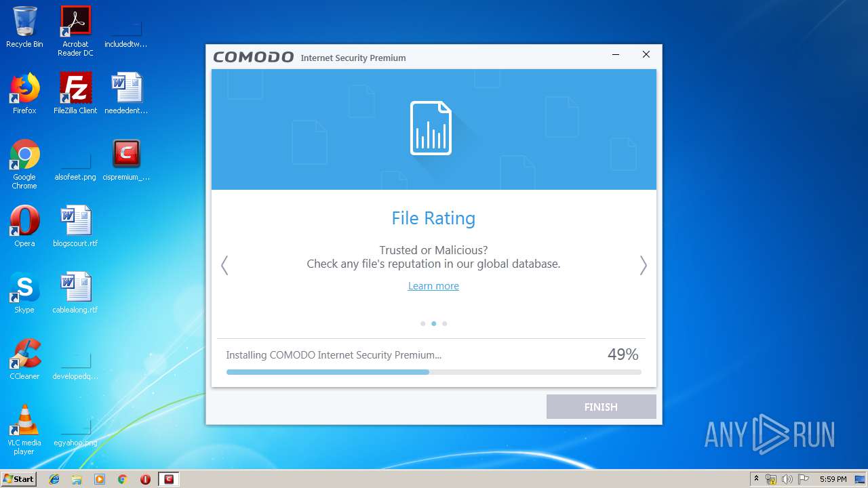Open the Learn more link
The height and width of the screenshot is (488, 868).
point(433,286)
